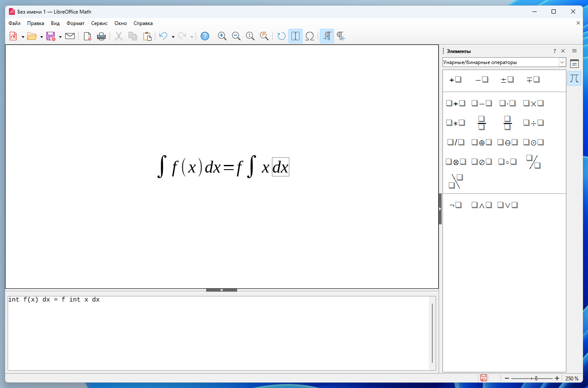The height and width of the screenshot is (388, 588).
Task: Toggle left-to-right paragraph direction
Action: tap(327, 36)
